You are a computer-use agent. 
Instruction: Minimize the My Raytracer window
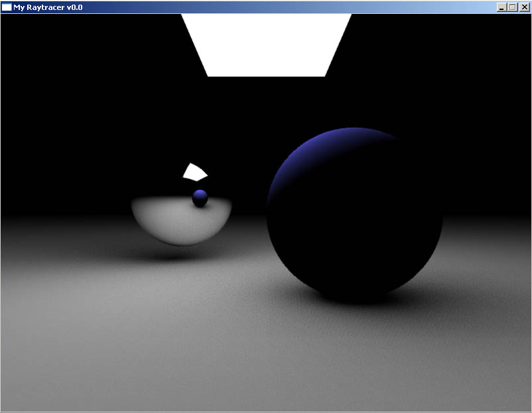pos(501,7)
